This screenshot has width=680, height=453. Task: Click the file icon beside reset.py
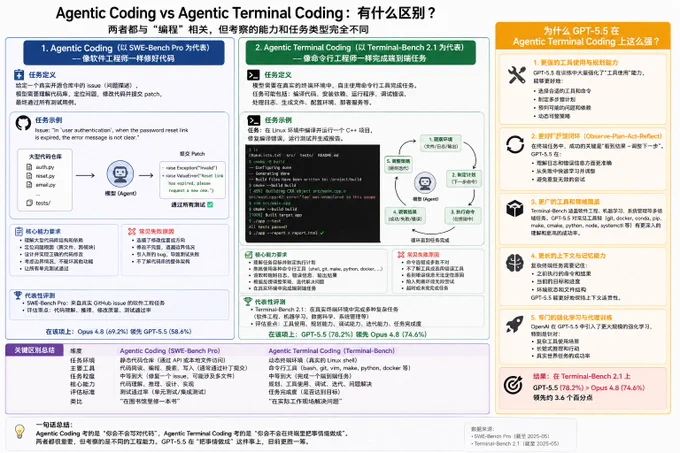29,176
